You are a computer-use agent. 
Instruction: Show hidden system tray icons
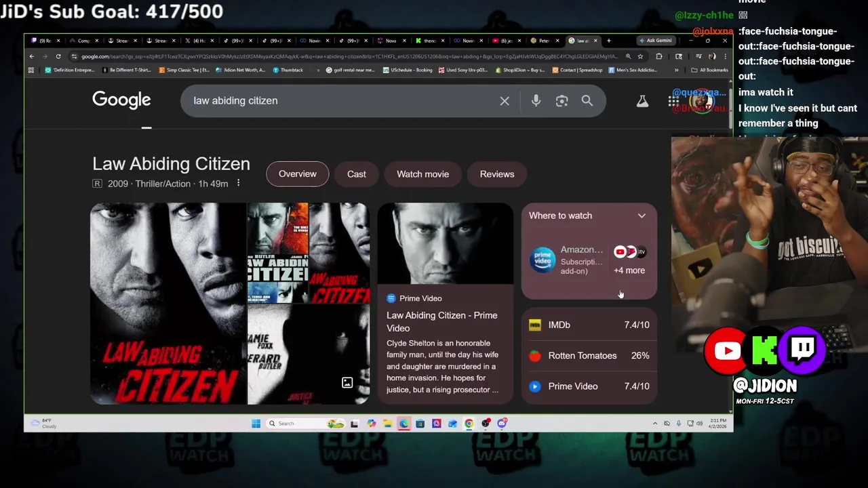pyautogui.click(x=654, y=424)
